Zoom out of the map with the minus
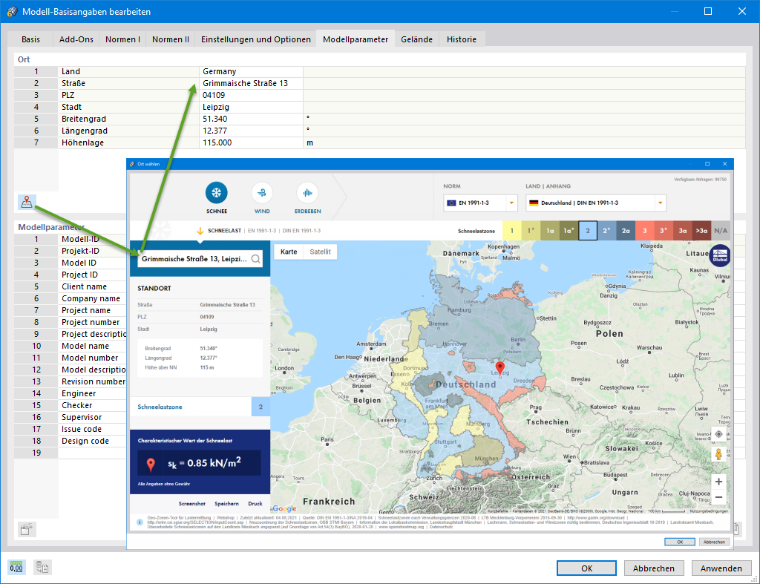The width and height of the screenshot is (760, 584). [718, 497]
